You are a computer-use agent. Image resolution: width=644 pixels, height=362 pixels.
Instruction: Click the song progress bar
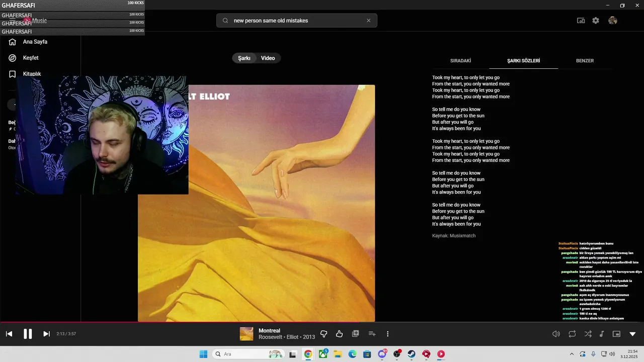coord(322,322)
